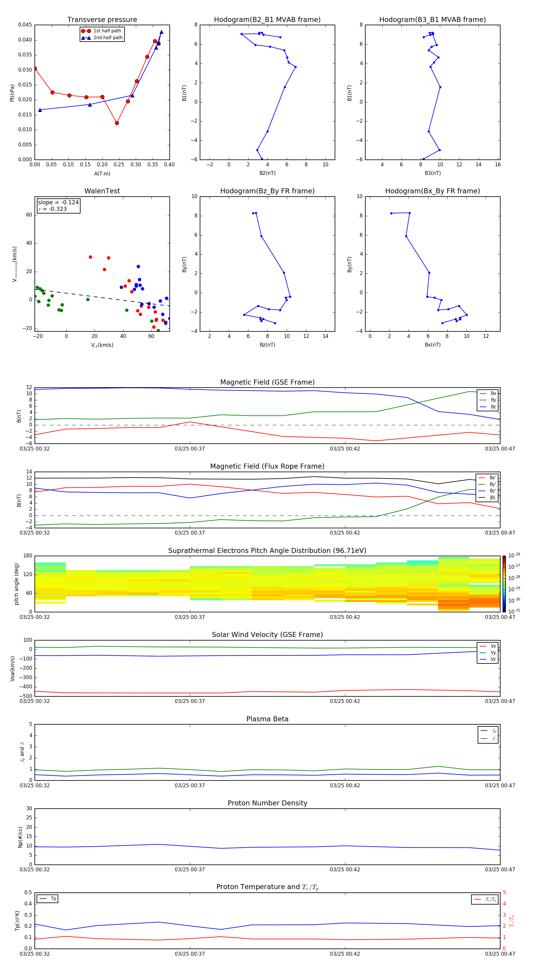Click the Suprathermal Electrons Pitch Angle Distribution title
The height and width of the screenshot is (980, 535).
click(267, 551)
